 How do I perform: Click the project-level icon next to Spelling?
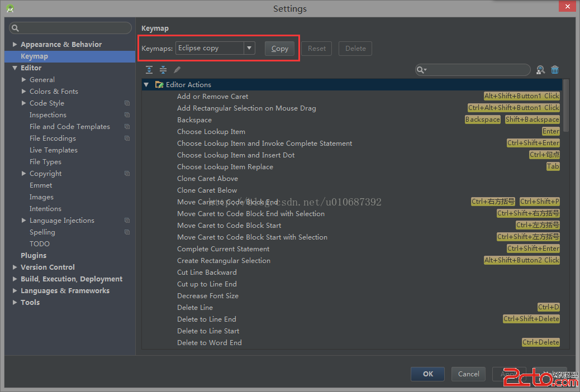[x=127, y=232]
